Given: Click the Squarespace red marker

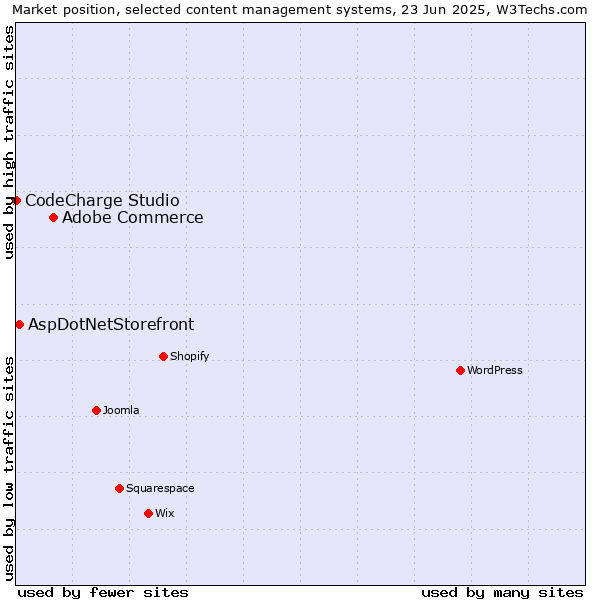Looking at the screenshot, I should click(x=119, y=489).
